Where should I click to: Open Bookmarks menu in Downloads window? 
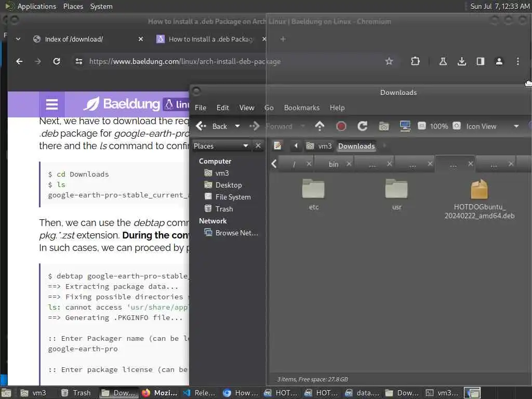coord(302,108)
